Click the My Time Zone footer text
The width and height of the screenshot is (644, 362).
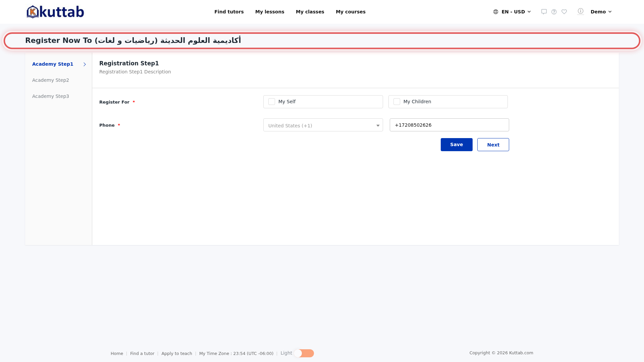tap(236, 354)
